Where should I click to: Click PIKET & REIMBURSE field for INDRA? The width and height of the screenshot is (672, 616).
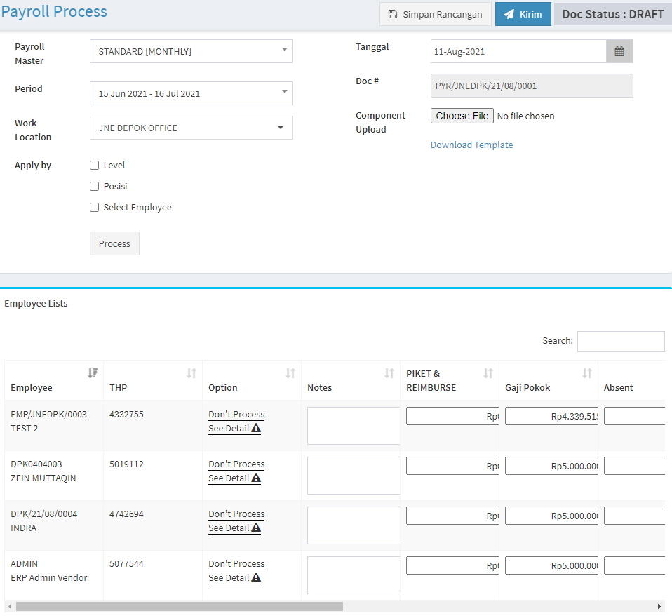click(x=452, y=516)
